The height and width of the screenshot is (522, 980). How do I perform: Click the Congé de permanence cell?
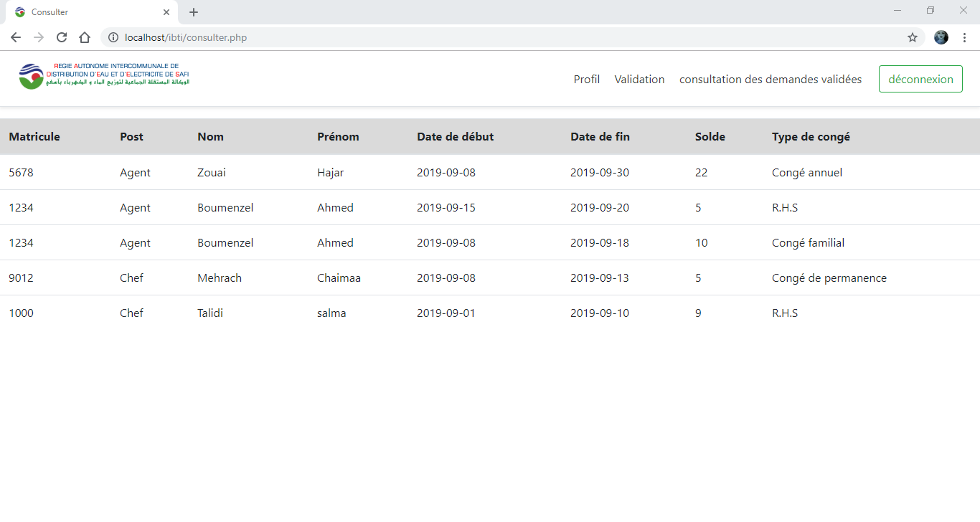pyautogui.click(x=829, y=277)
